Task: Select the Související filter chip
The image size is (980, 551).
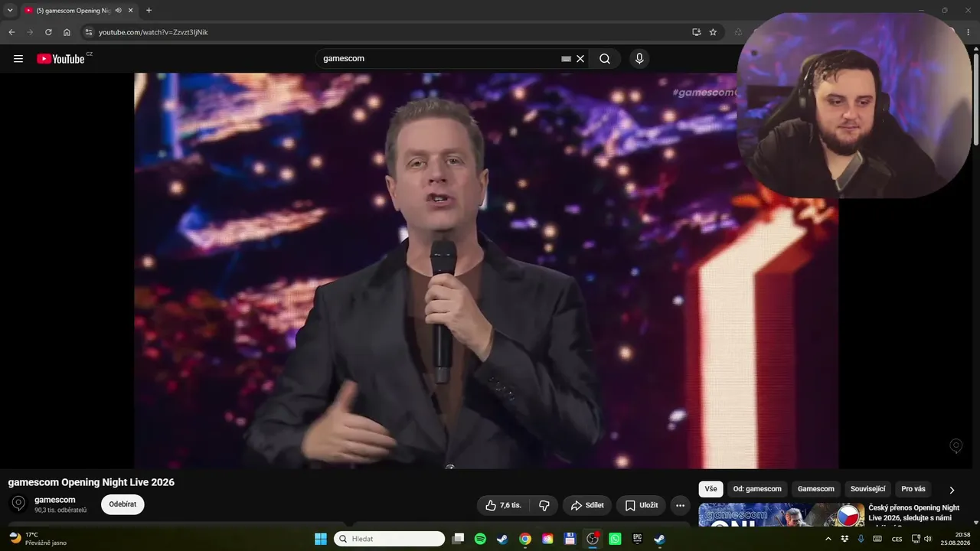Action: tap(868, 489)
